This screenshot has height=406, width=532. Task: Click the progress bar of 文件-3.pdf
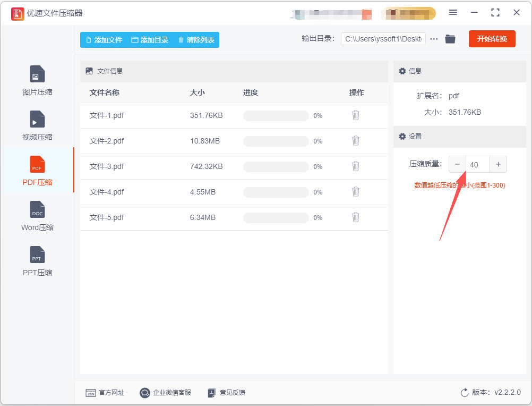pyautogui.click(x=276, y=167)
